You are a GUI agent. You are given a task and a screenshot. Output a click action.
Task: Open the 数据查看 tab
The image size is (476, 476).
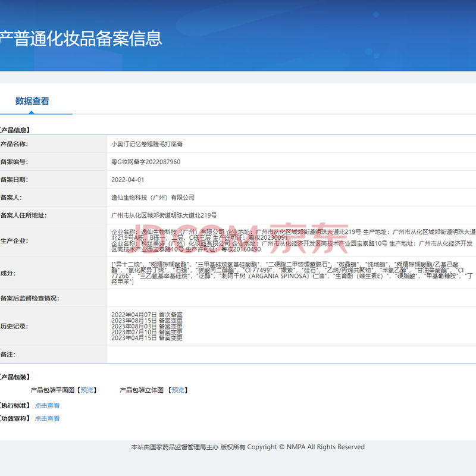[x=32, y=101]
